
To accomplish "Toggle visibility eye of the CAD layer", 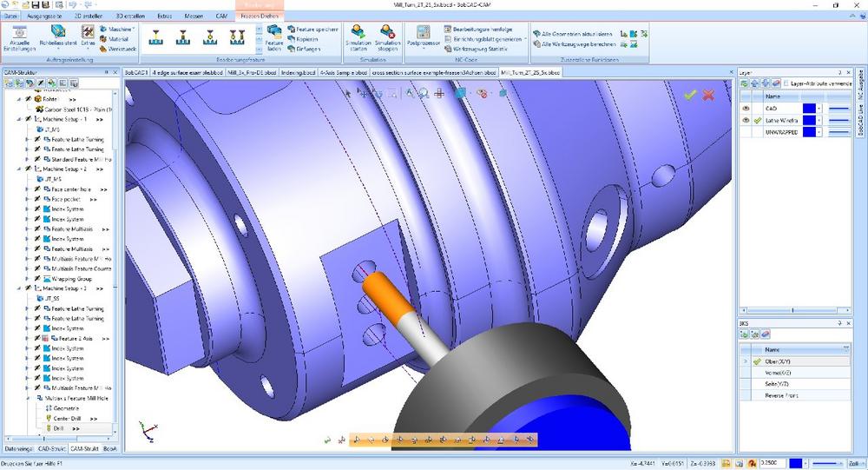I will 746,108.
